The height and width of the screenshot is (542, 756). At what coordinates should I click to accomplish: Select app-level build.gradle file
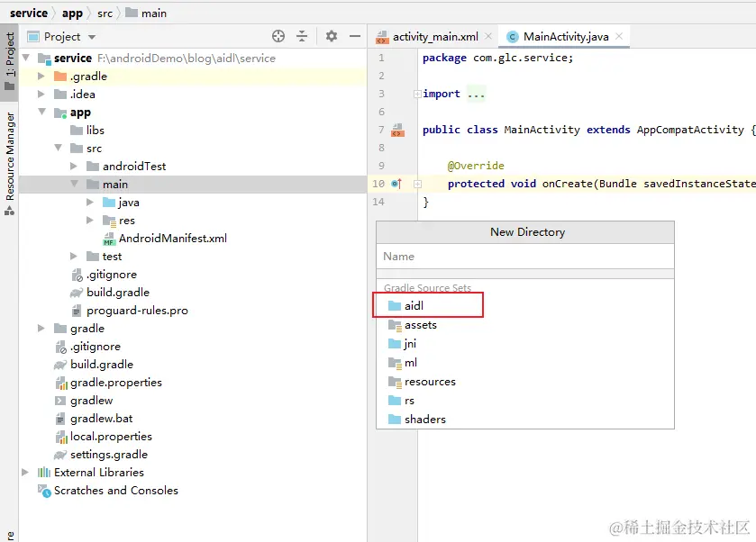[x=118, y=293]
